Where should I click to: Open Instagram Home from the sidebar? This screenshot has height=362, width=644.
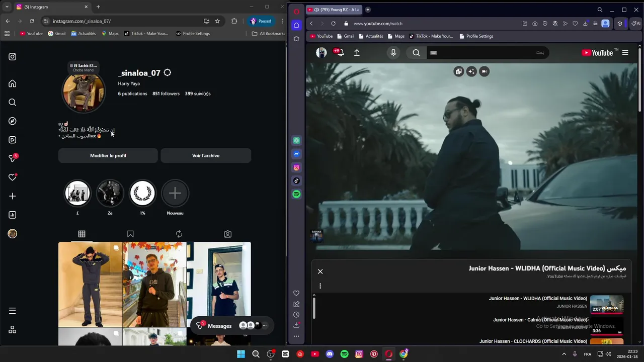[x=13, y=83]
